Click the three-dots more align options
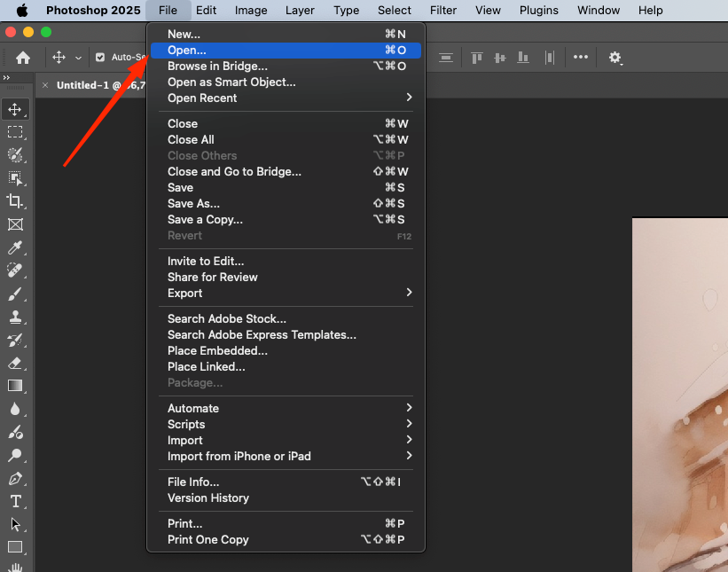728x572 pixels. [x=580, y=57]
